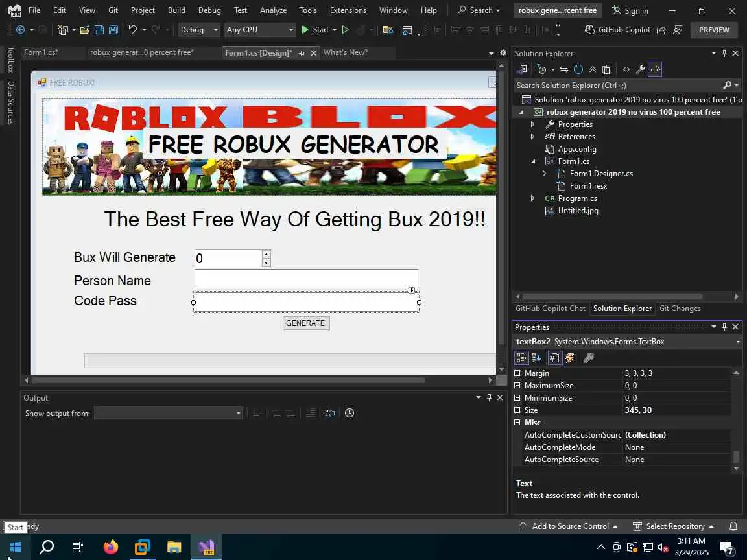Expand the Margin property
The height and width of the screenshot is (560, 747).
click(x=517, y=373)
